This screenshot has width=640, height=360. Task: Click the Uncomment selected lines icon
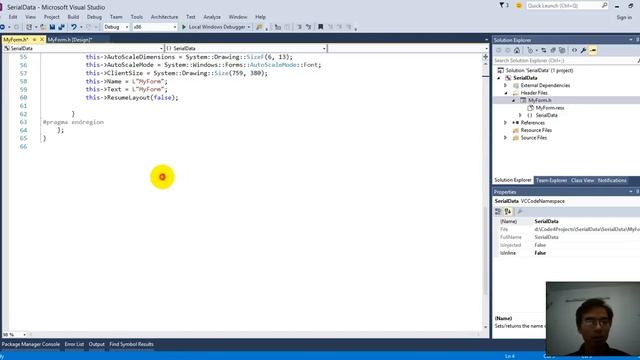tap(309, 27)
